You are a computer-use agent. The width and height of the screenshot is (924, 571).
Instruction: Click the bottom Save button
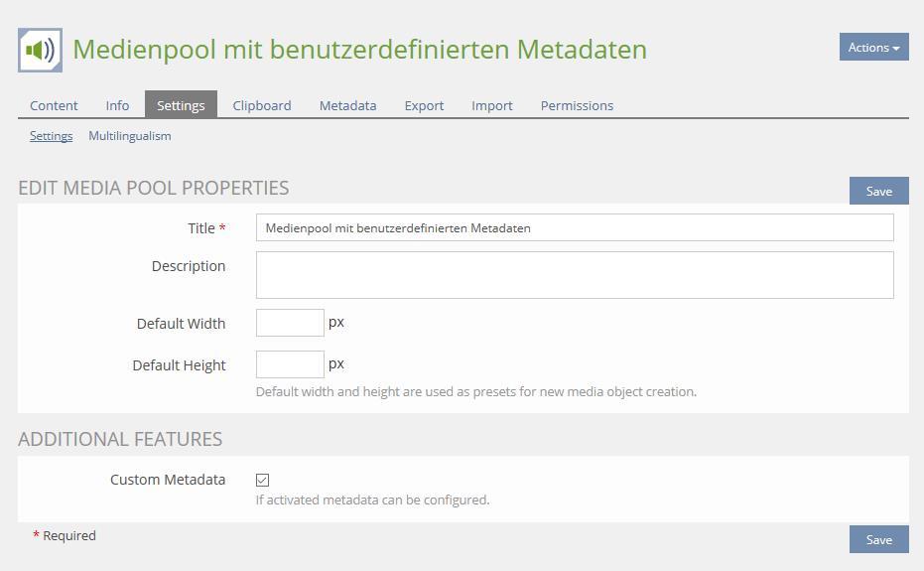coord(878,539)
